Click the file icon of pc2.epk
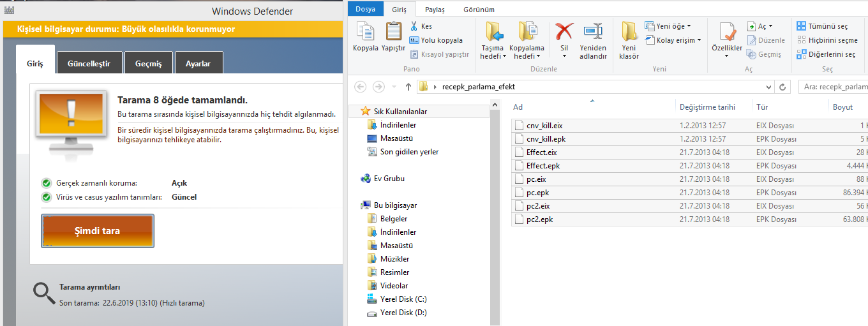The width and height of the screenshot is (868, 326). [519, 219]
